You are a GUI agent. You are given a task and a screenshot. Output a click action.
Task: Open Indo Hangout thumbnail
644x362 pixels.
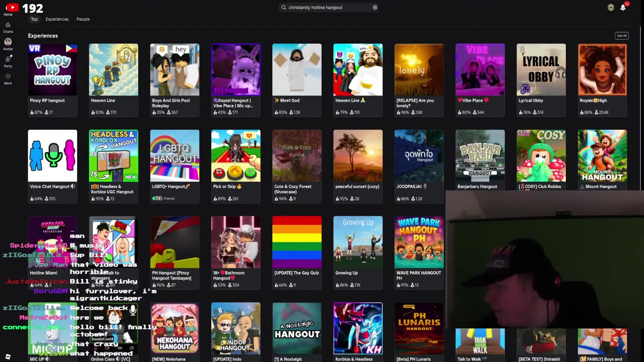coord(236,328)
